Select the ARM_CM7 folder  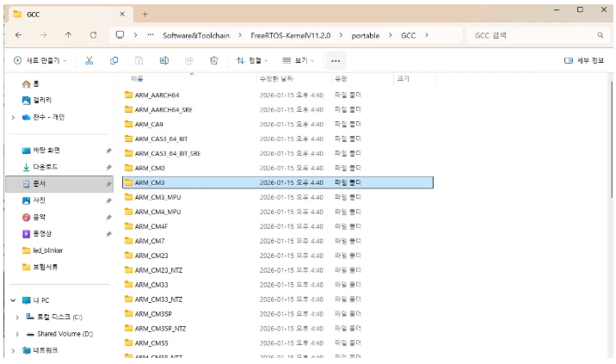coord(278,241)
